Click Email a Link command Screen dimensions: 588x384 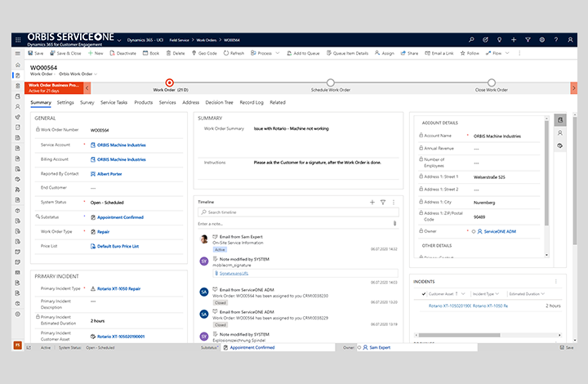pos(439,53)
